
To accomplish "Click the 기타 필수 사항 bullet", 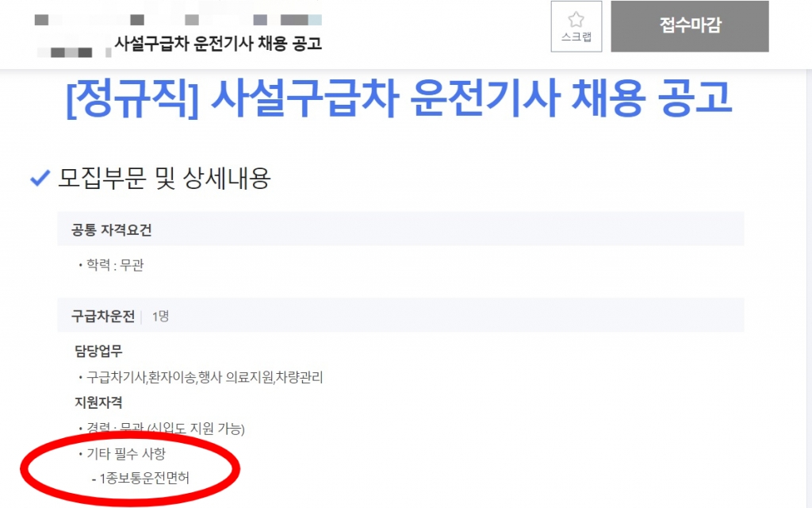I will pyautogui.click(x=122, y=453).
